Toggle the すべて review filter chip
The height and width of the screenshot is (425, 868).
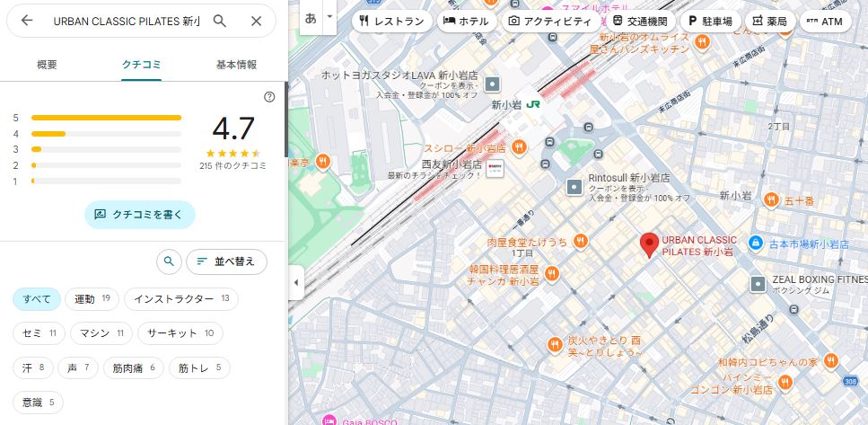[x=38, y=298]
